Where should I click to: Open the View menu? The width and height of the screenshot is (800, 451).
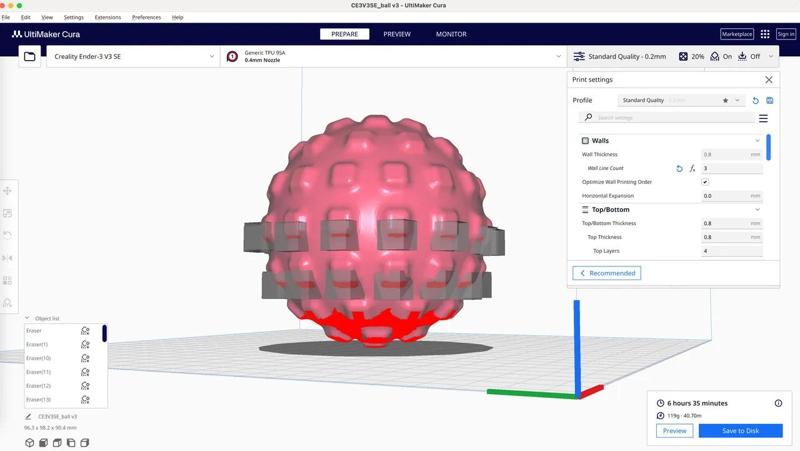coord(47,17)
